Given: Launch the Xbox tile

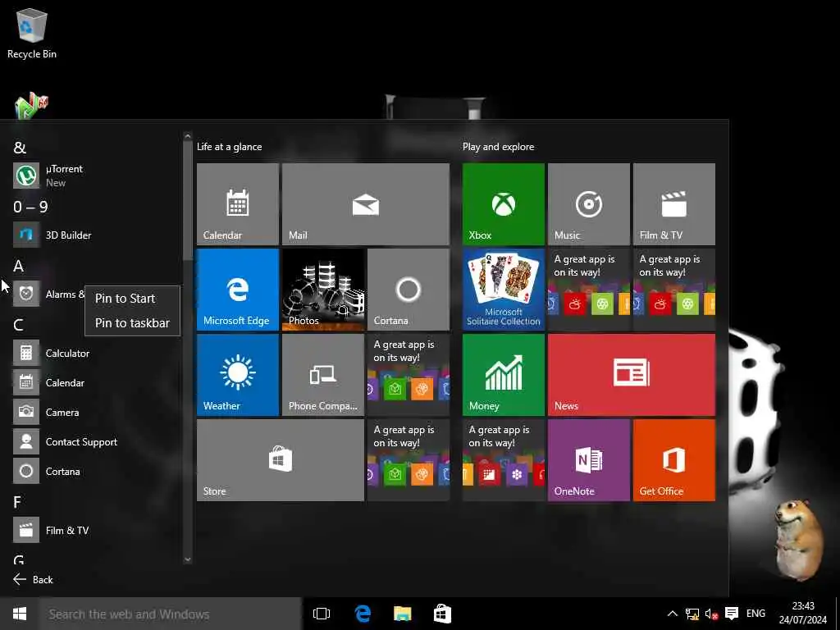Looking at the screenshot, I should click(503, 204).
